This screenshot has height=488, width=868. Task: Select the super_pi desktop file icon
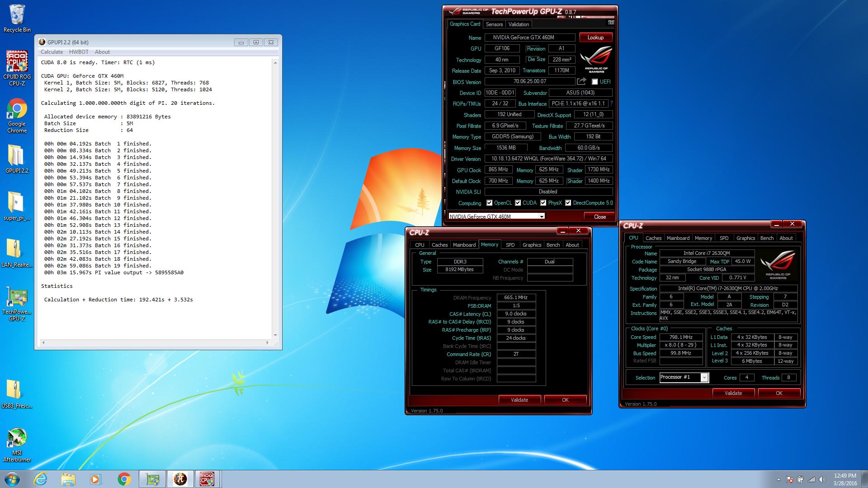click(x=17, y=206)
